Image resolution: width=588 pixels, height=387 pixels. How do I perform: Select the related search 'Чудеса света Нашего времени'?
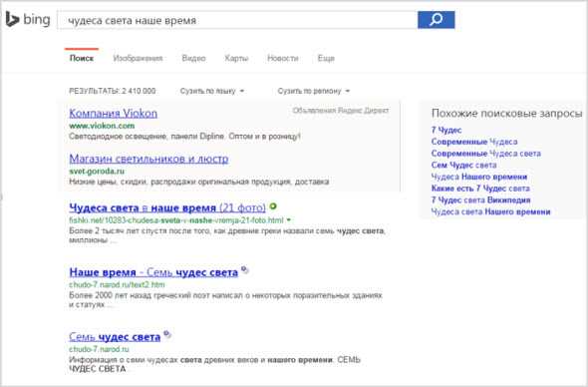(x=491, y=211)
